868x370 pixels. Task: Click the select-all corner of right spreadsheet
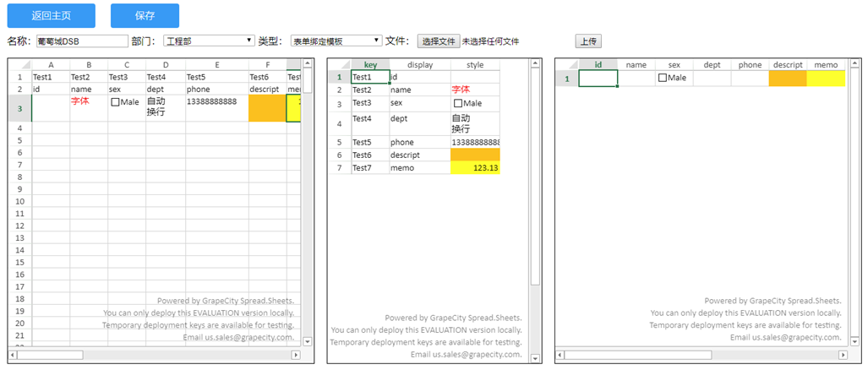[x=567, y=65]
